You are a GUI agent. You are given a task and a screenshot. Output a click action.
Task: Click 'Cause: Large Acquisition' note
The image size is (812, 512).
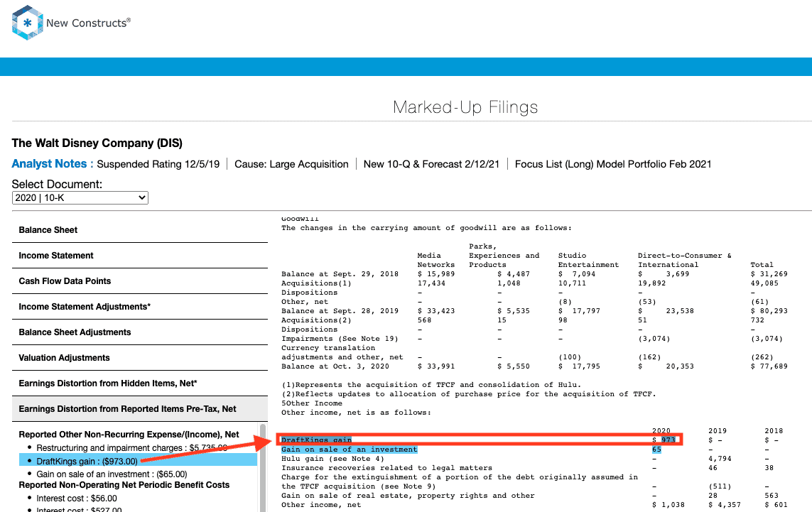pyautogui.click(x=291, y=164)
